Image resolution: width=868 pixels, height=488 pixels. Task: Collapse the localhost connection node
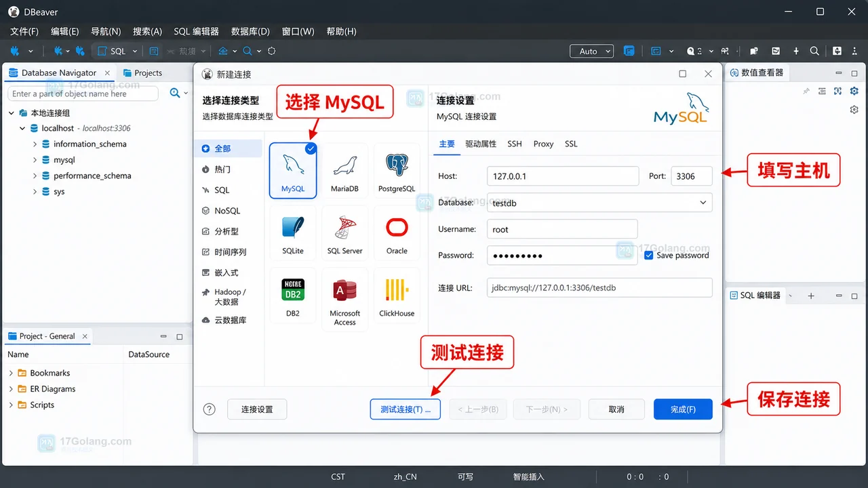(22, 128)
